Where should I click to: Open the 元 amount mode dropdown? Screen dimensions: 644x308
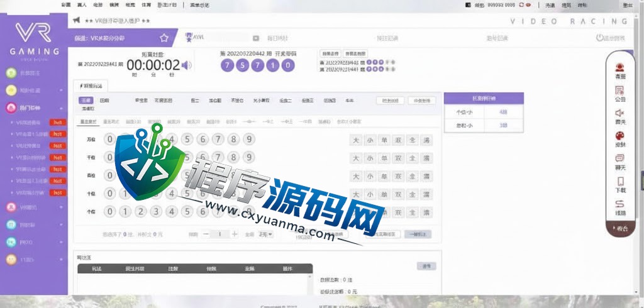point(266,234)
